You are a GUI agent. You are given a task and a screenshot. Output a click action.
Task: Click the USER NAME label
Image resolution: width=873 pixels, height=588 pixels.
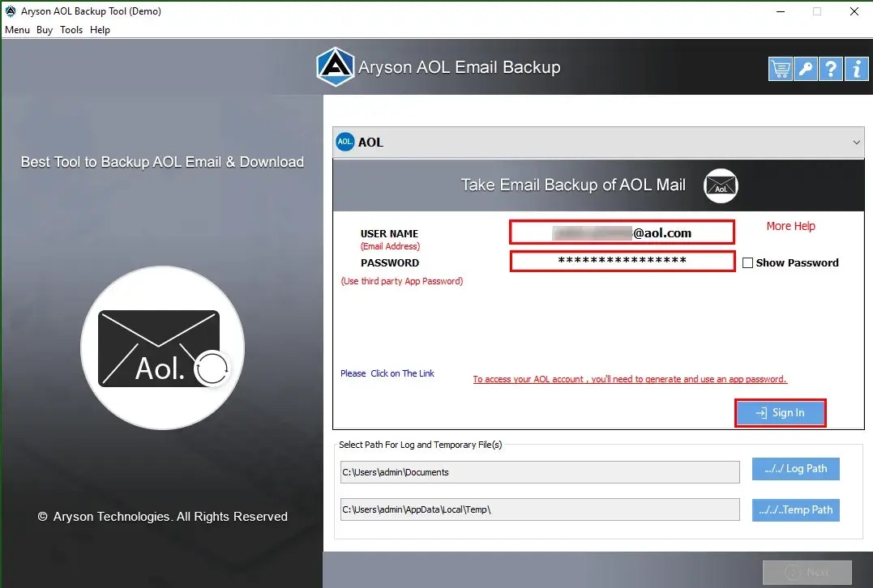coord(389,233)
